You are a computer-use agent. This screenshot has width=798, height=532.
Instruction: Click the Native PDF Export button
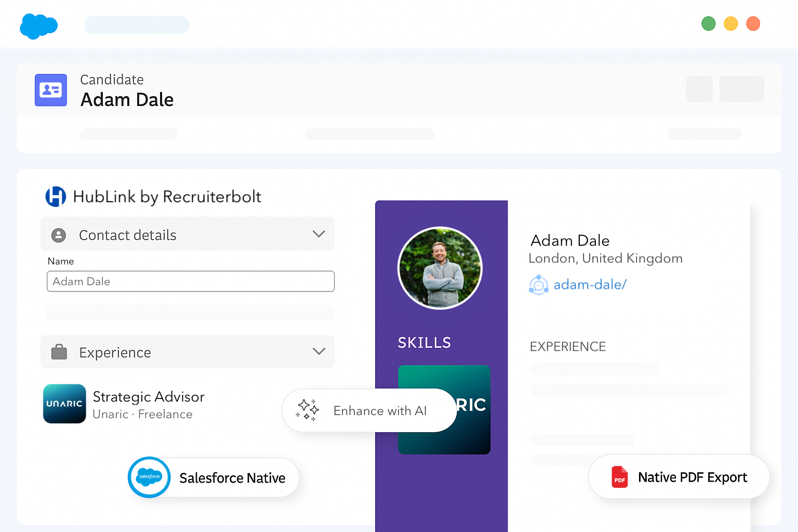[x=679, y=476]
